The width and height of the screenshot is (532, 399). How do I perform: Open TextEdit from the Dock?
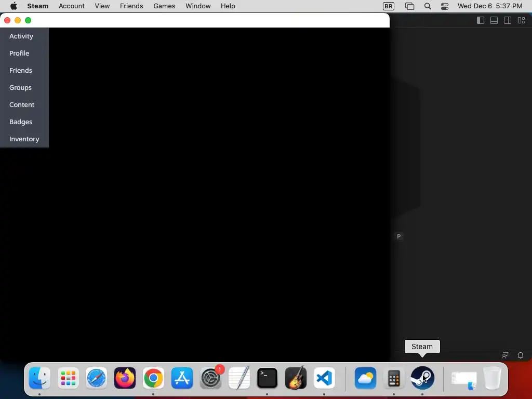coord(239,378)
